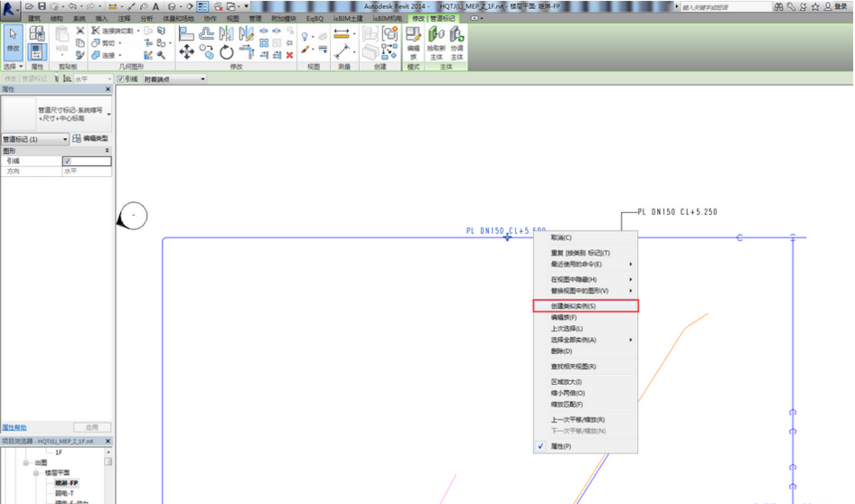This screenshot has height=504, width=855.
Task: Open the 附着端点 dropdown in options bar
Action: (202, 79)
